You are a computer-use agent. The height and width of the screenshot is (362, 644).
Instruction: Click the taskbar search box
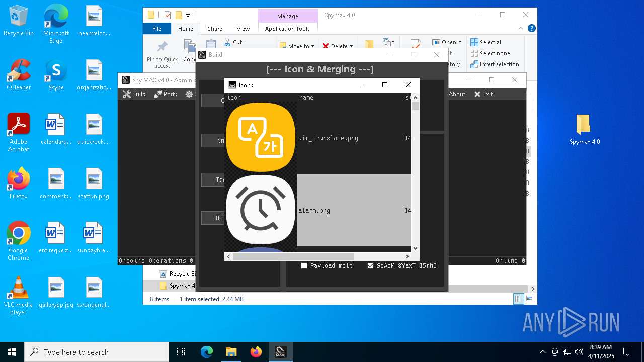[x=97, y=352]
